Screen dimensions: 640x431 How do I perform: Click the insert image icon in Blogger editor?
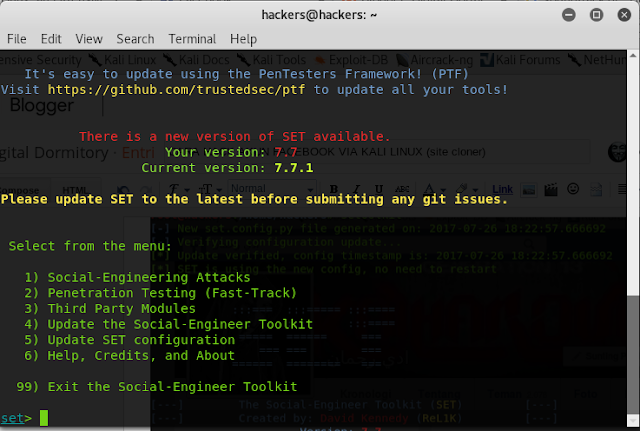point(529,190)
